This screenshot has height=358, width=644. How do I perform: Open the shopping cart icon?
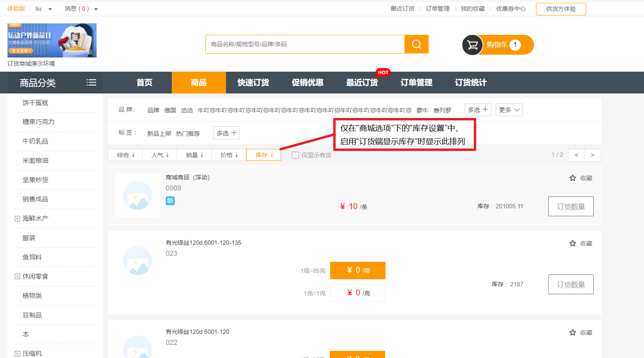tap(472, 45)
